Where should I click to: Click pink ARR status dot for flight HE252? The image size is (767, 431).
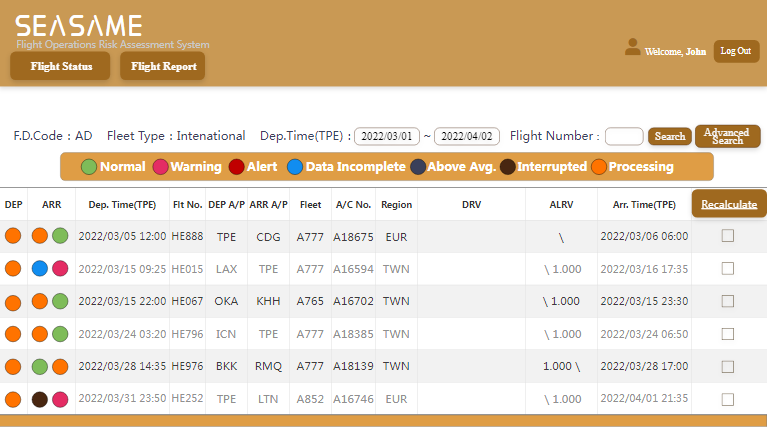60,399
